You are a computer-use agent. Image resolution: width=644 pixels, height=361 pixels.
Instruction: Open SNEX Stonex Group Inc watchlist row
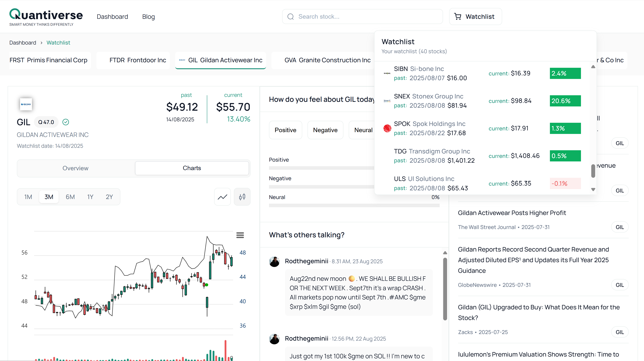482,101
